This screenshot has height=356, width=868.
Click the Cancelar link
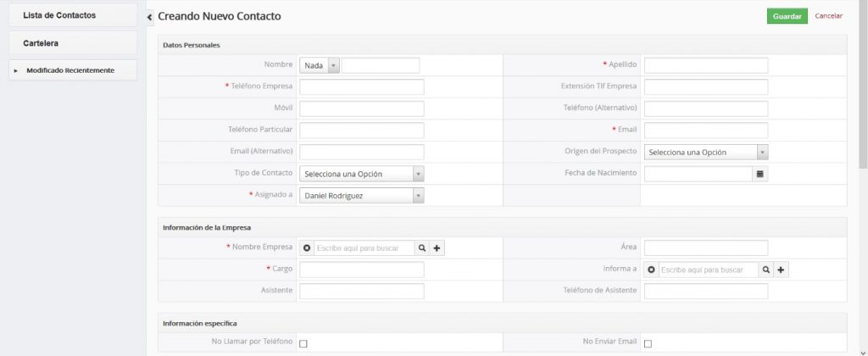(x=828, y=16)
